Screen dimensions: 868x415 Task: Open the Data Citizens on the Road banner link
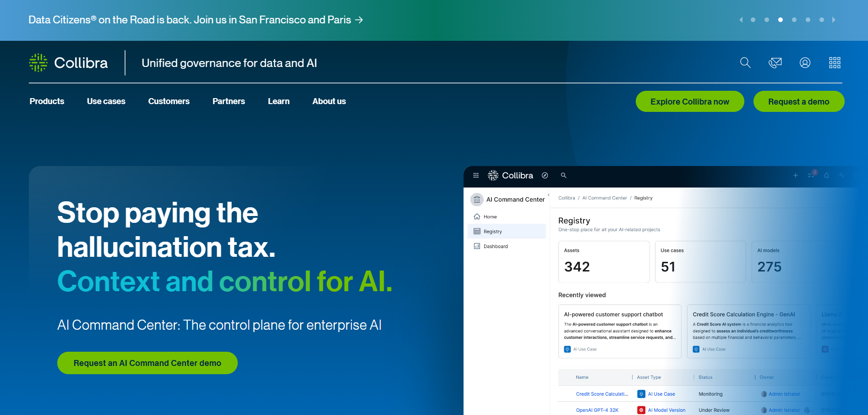(196, 20)
